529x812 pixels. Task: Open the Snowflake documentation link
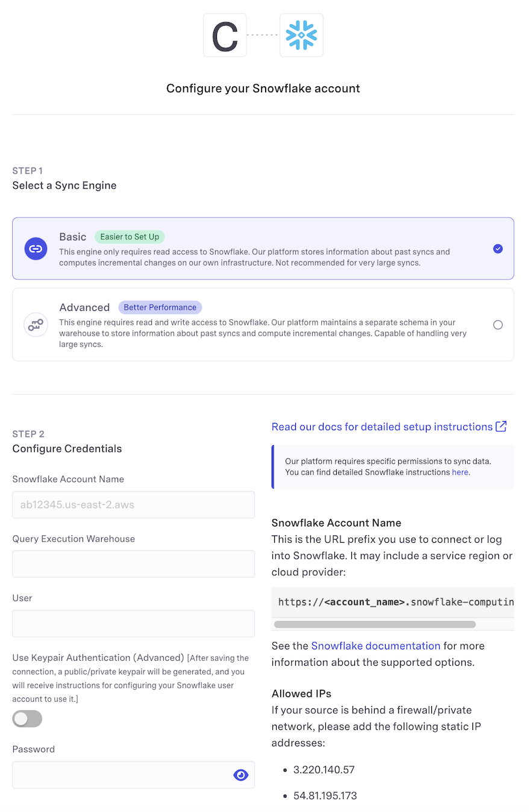[x=375, y=646]
